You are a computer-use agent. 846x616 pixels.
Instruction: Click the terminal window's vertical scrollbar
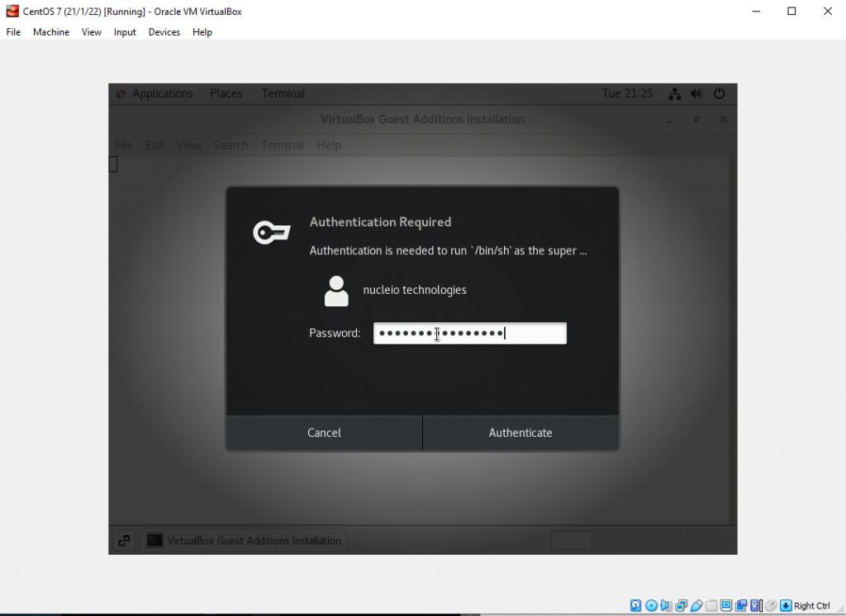coord(733,340)
